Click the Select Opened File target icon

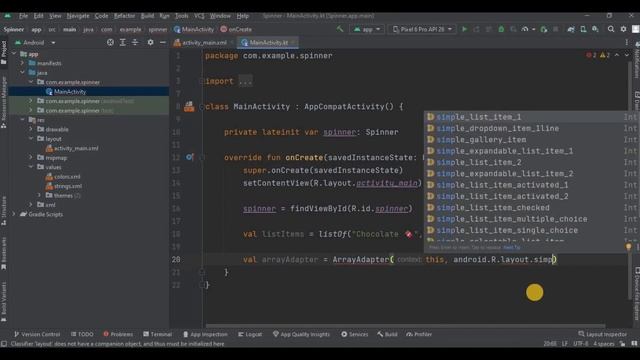click(110, 42)
